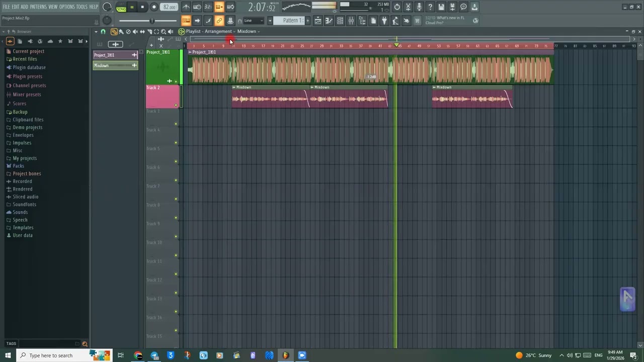Open the plugin plug icon
The height and width of the screenshot is (362, 644).
point(384,21)
